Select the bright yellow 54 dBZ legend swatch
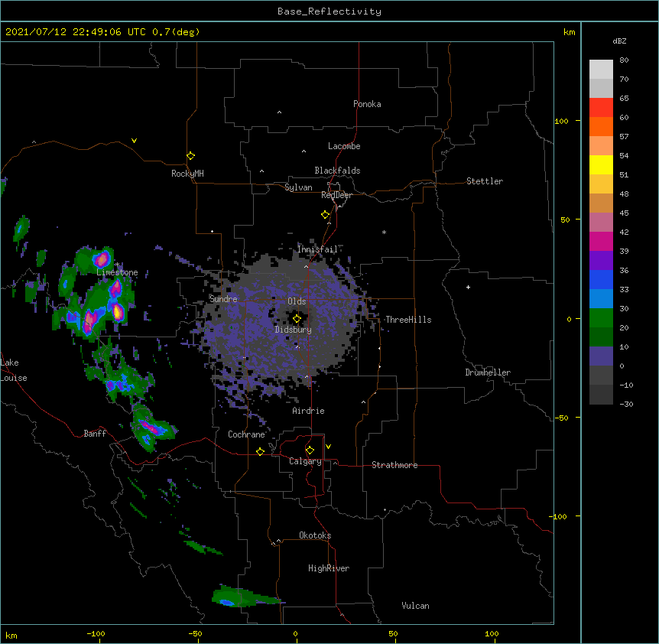The height and width of the screenshot is (644, 659). click(x=601, y=164)
